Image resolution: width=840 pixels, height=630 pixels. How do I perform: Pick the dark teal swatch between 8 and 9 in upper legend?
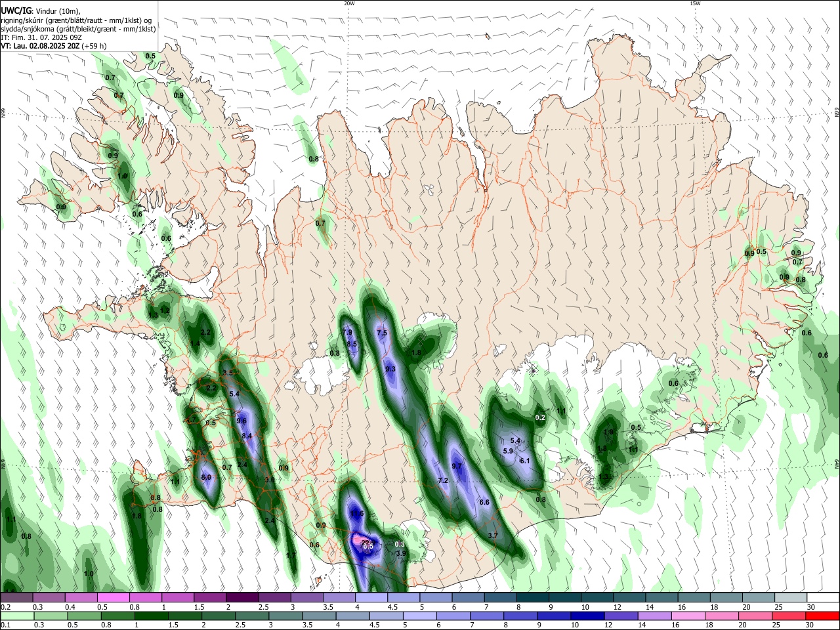(x=532, y=597)
